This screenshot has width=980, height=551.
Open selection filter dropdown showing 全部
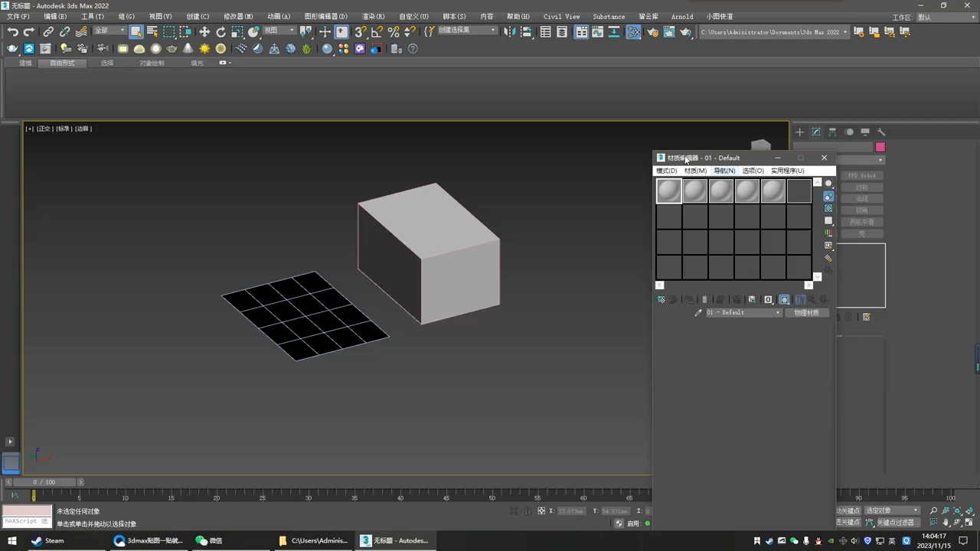pos(109,31)
